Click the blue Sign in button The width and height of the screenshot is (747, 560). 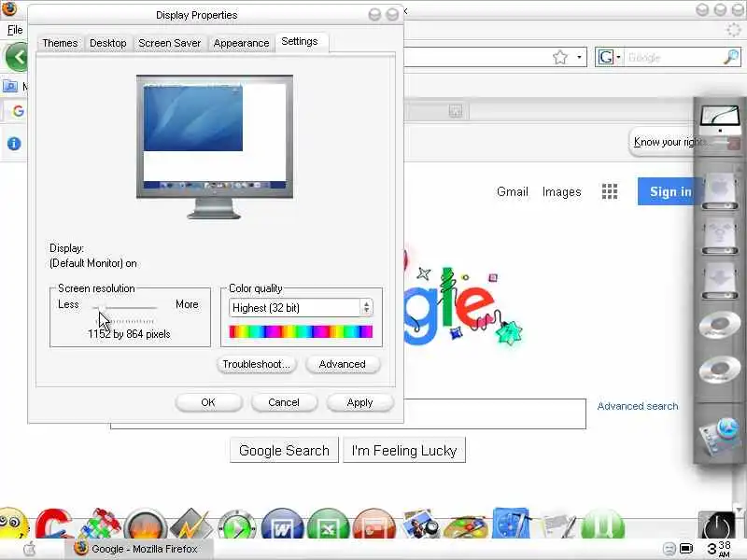coord(669,191)
